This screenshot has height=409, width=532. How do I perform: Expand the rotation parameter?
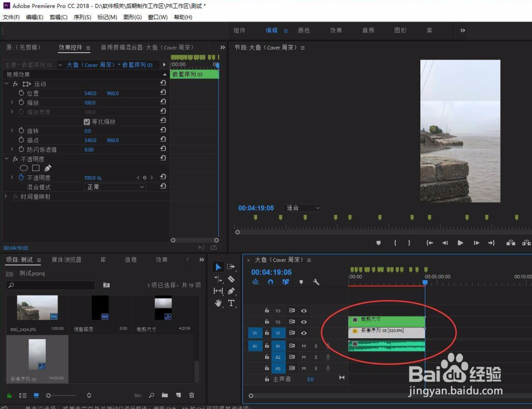pos(12,130)
